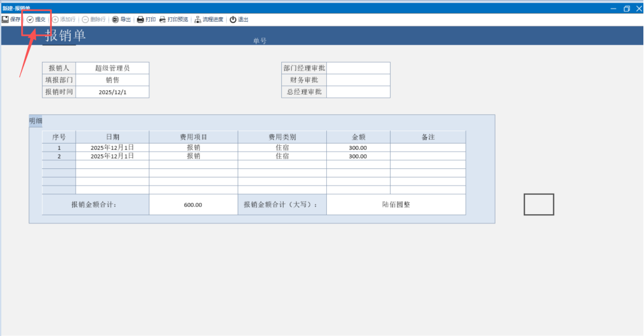Click the empty 财务审批 field
The image size is (644, 336).
[358, 80]
